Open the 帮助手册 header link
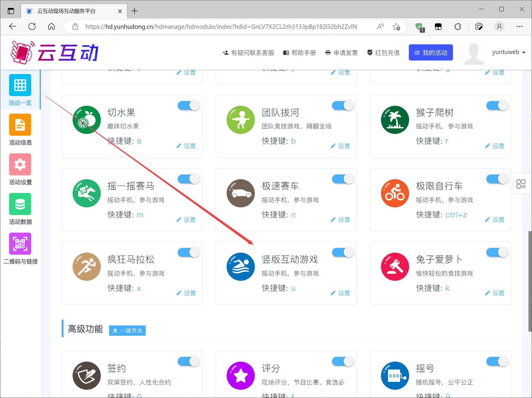Viewport: 532px width, 398px height. coord(300,53)
